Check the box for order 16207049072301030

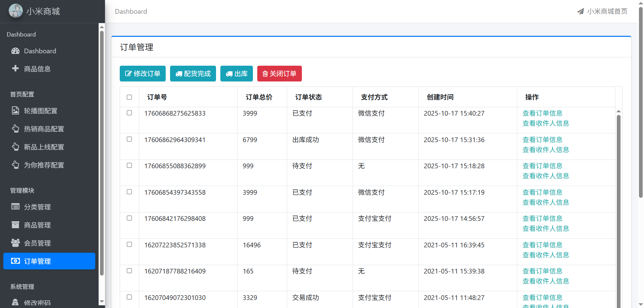point(129,297)
